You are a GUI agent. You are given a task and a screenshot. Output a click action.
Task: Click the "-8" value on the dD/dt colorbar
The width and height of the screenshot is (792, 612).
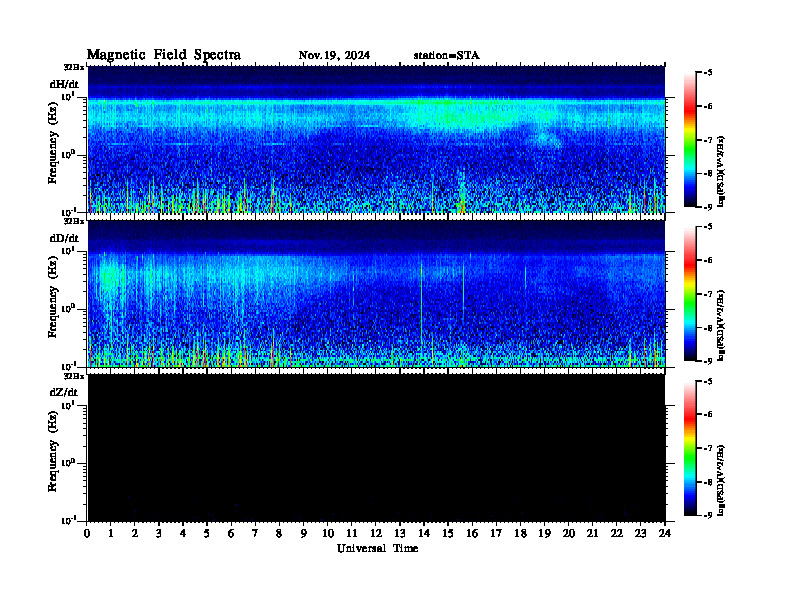click(708, 328)
